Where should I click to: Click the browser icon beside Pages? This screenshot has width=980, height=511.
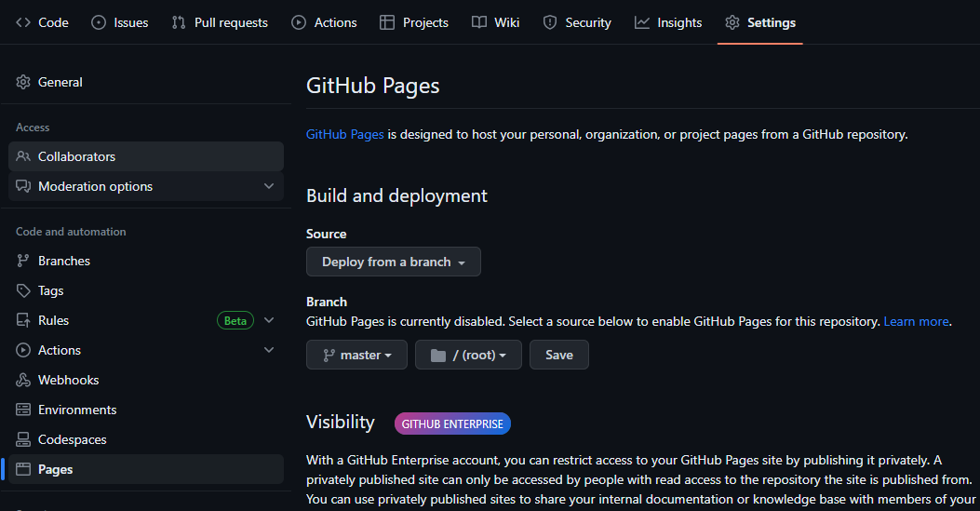point(23,469)
